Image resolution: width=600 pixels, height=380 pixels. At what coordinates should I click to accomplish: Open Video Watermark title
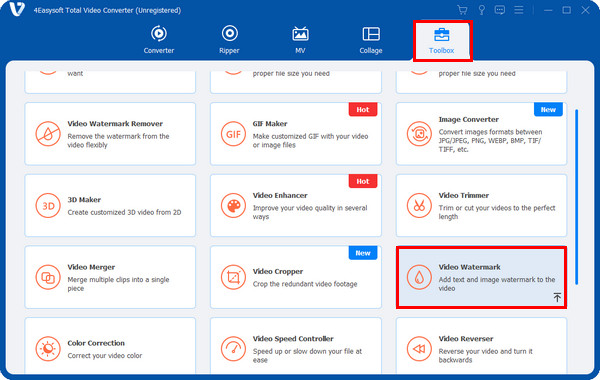click(469, 267)
